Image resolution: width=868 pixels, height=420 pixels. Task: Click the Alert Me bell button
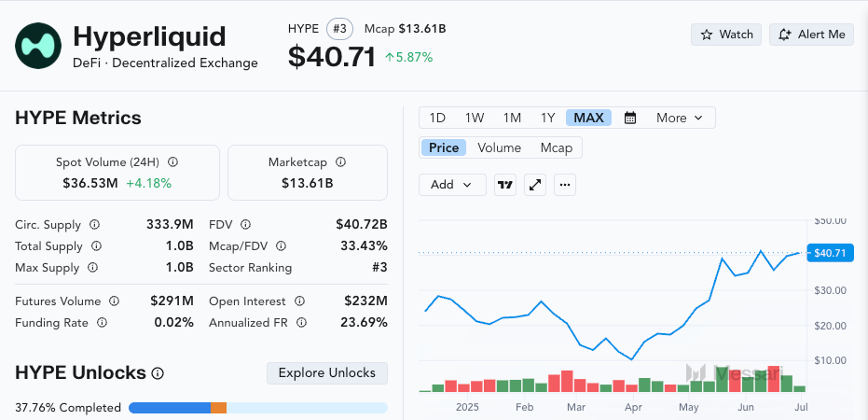click(811, 35)
